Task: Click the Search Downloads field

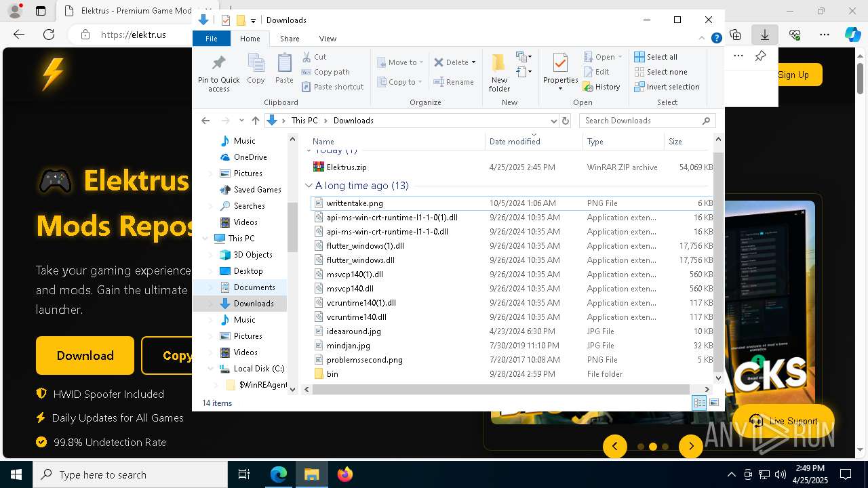Action: 647,121
